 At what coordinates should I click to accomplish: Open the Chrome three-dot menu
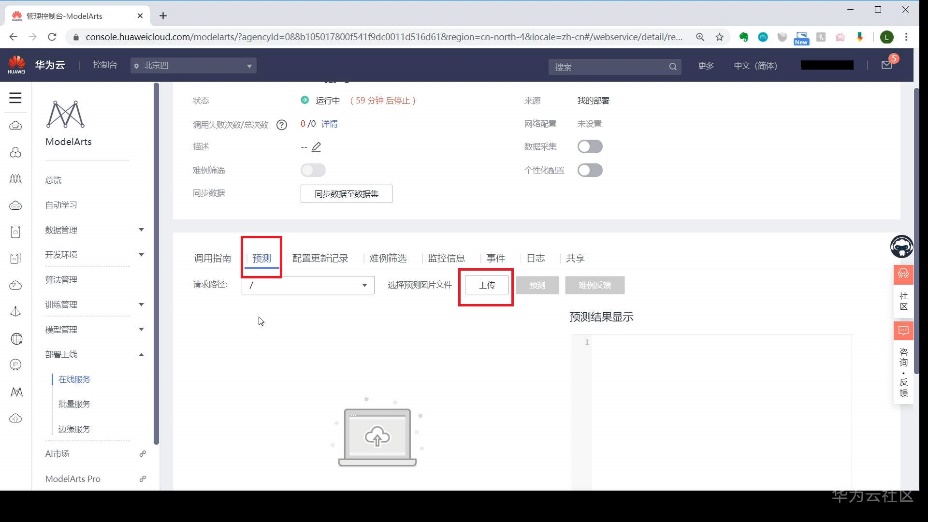[x=906, y=37]
